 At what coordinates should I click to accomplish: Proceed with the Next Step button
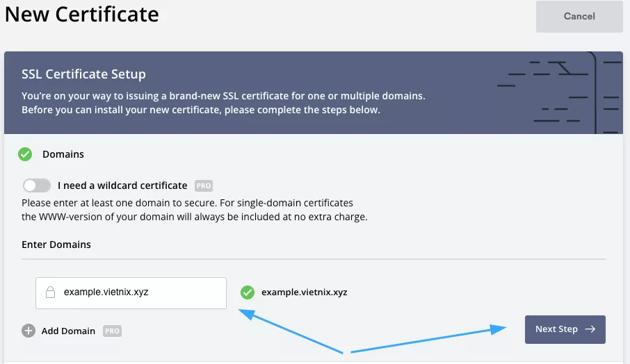pos(564,329)
